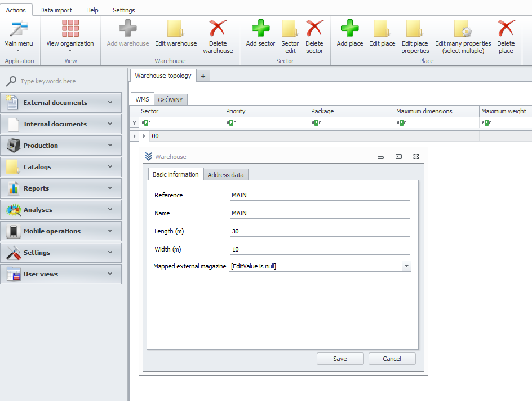Click the Length (m) input field
This screenshot has width=532, height=401.
(x=320, y=231)
